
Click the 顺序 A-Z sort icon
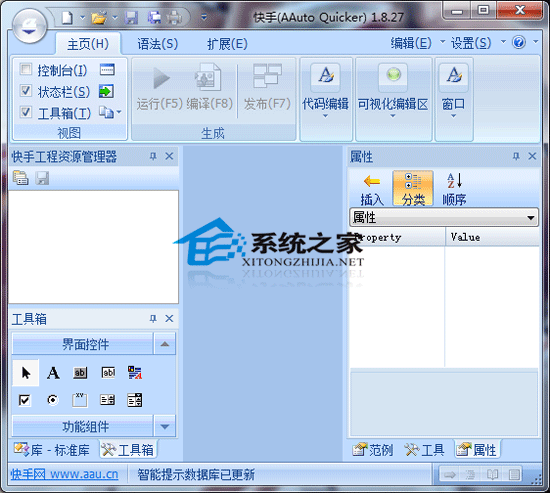pos(454,181)
